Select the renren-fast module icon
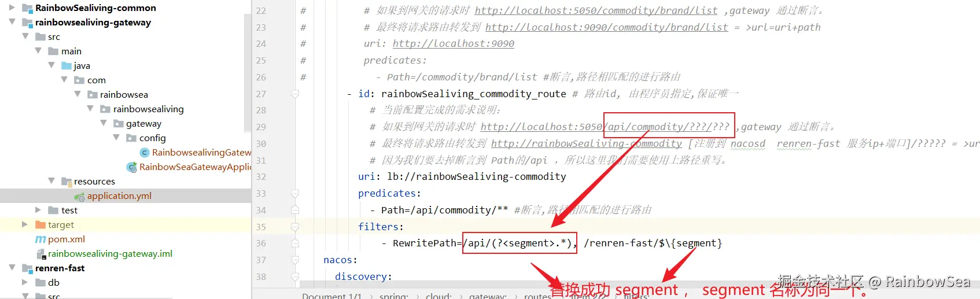980x299 pixels. coord(27,268)
